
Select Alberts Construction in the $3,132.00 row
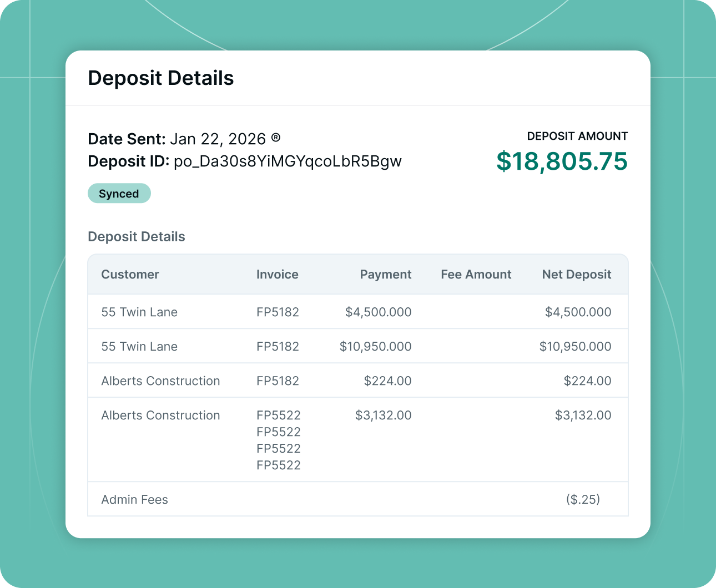(160, 415)
